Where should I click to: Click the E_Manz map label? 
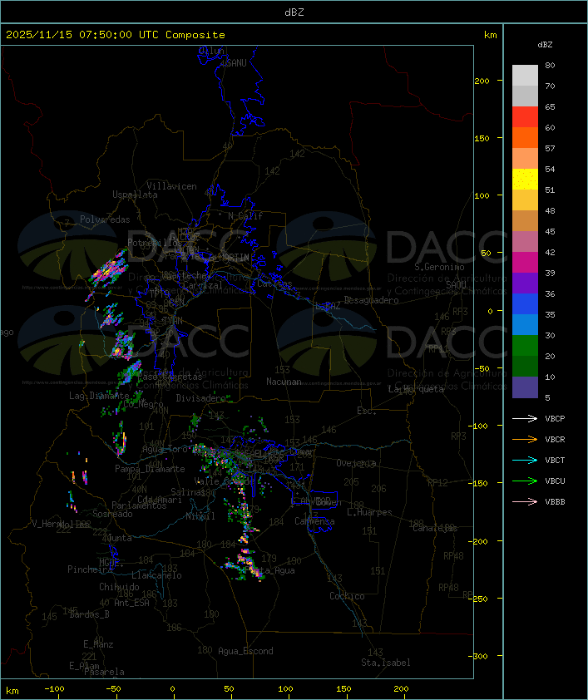coord(98,644)
